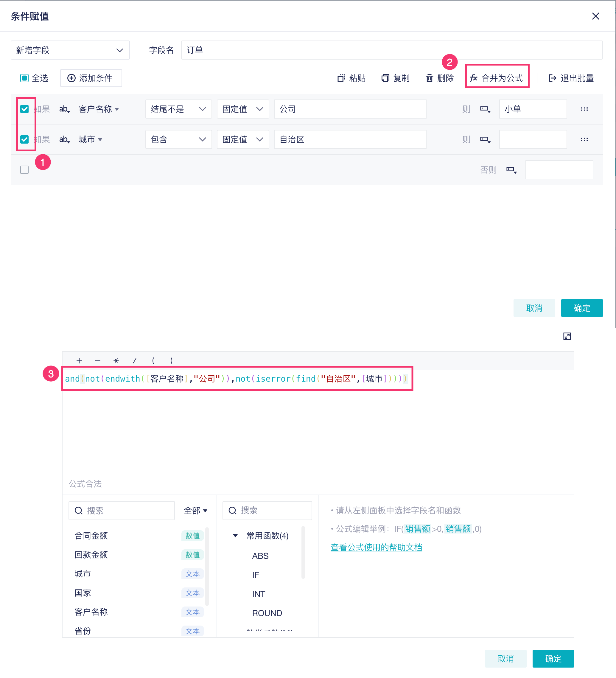
Task: Click expand formula editor icon
Action: pyautogui.click(x=567, y=336)
